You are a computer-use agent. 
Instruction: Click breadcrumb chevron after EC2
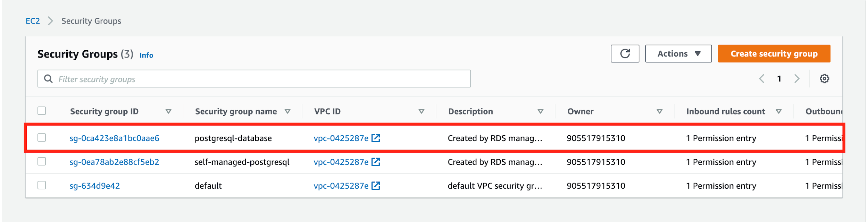pyautogui.click(x=51, y=21)
